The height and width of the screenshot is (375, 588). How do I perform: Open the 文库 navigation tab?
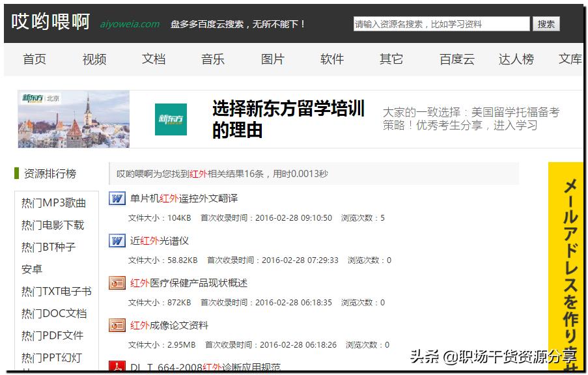click(570, 59)
